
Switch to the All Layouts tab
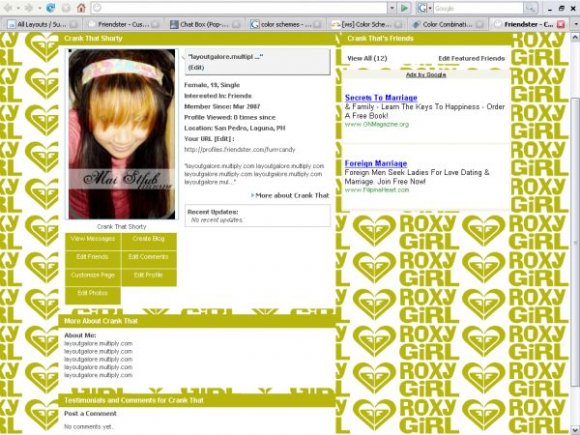pos(41,24)
